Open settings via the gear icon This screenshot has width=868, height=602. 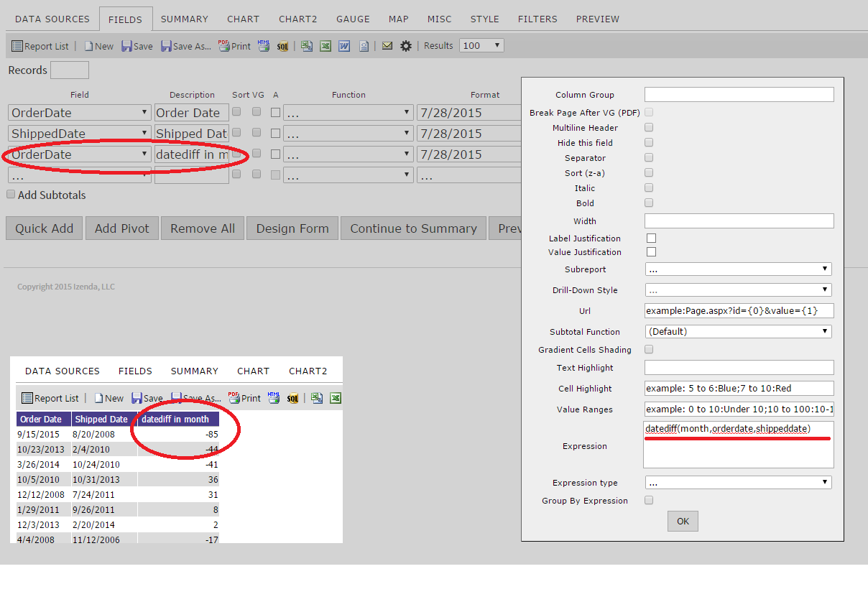click(x=406, y=46)
